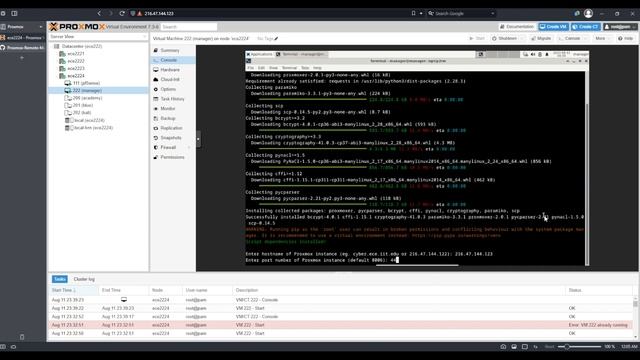This screenshot has height=360, width=640.
Task: Open Applications menu in VM desktop
Action: pos(259,54)
